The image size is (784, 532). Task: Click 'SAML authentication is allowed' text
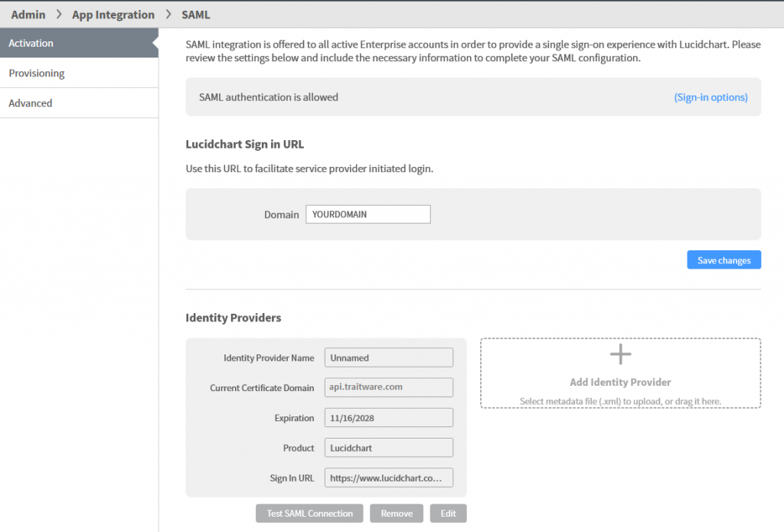pyautogui.click(x=269, y=97)
